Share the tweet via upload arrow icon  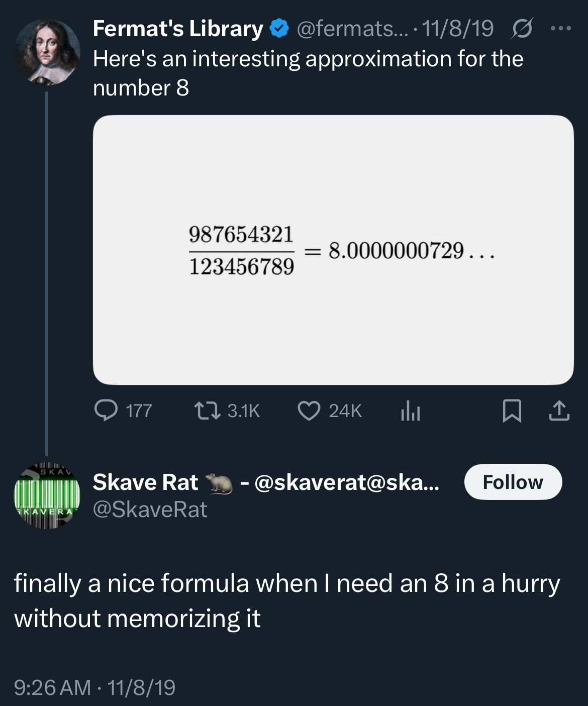[x=559, y=411]
